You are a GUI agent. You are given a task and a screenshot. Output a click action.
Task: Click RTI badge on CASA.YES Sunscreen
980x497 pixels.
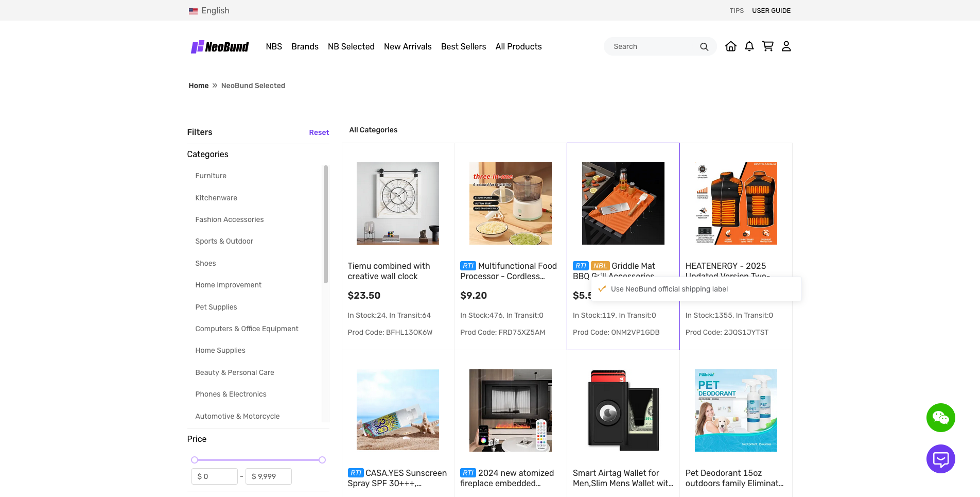tap(356, 473)
